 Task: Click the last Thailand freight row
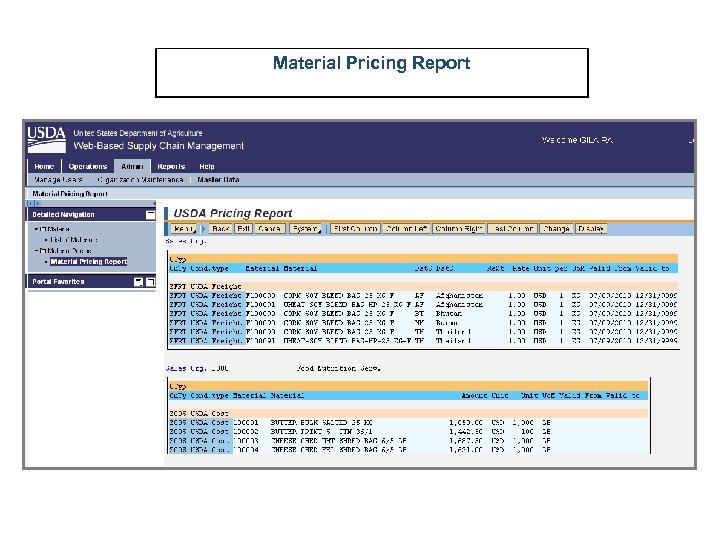423,341
